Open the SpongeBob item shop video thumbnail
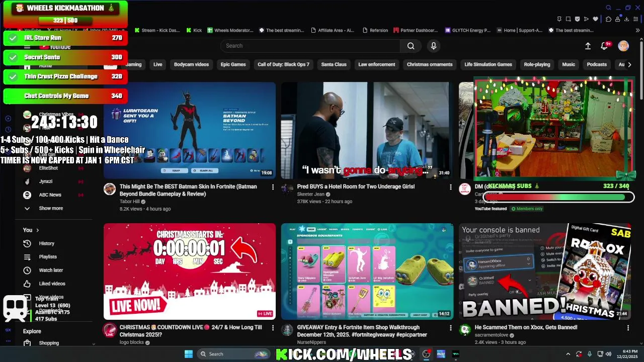644x362 pixels. tap(367, 271)
